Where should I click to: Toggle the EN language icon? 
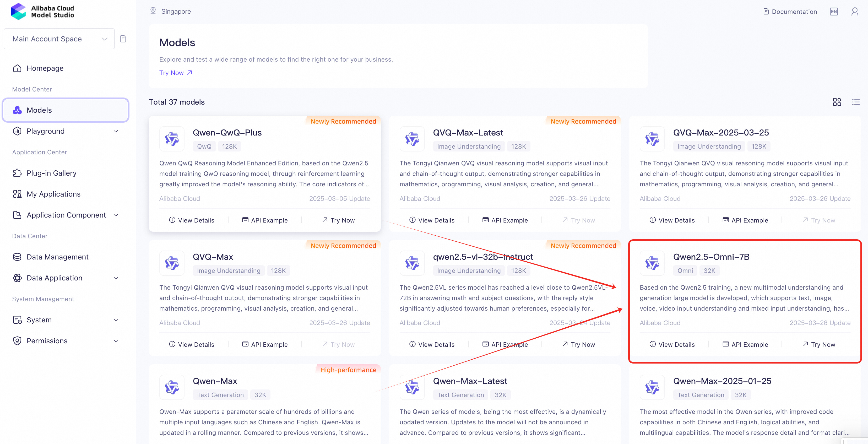[834, 12]
